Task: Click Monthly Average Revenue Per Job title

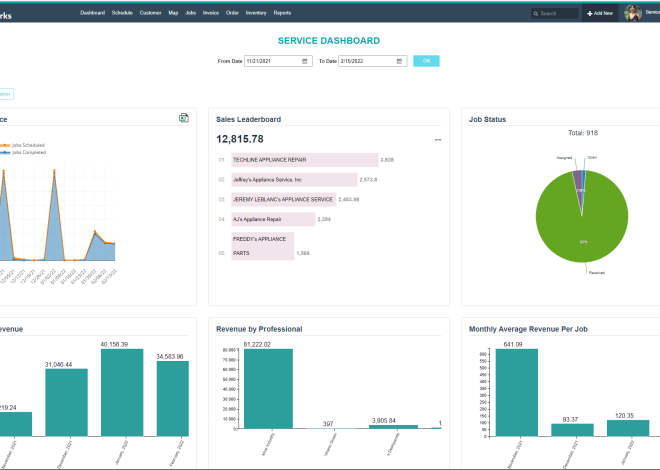Action: coord(528,329)
